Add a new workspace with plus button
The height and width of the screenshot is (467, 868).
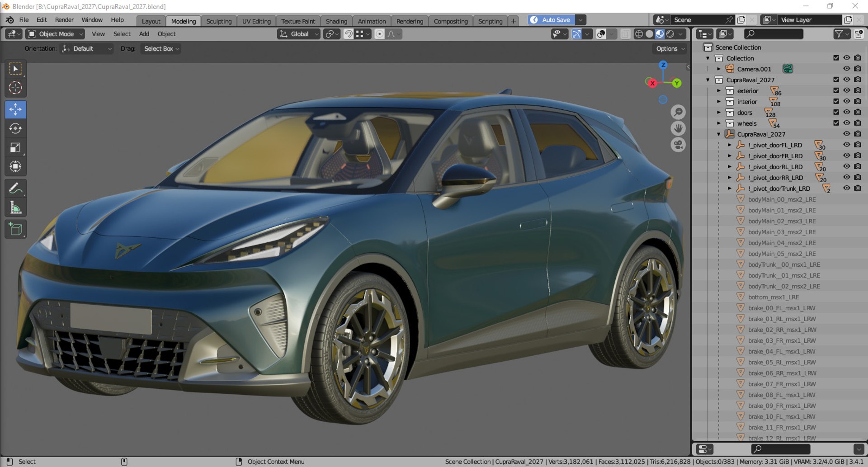513,21
